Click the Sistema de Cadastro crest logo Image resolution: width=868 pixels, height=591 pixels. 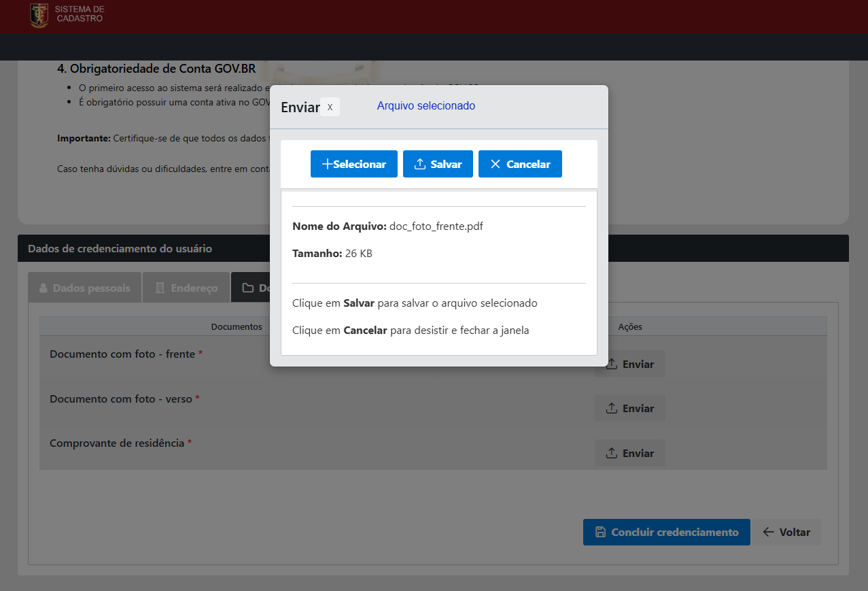(x=39, y=15)
